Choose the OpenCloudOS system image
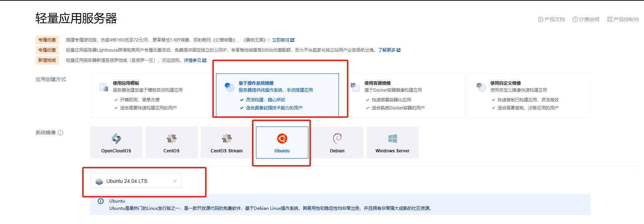Screen dimensions: 644x224 point(116,143)
